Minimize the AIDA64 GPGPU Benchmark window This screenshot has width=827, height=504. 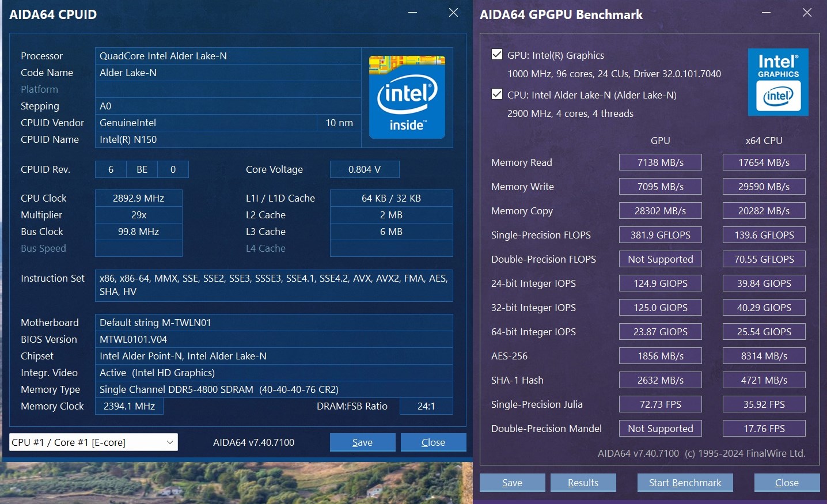coord(767,13)
